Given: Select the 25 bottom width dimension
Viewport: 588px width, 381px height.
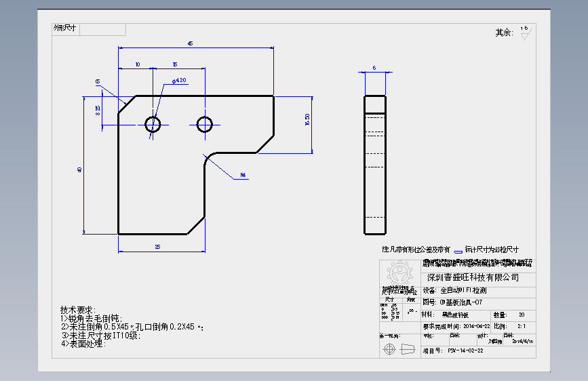Looking at the screenshot, I should click(157, 247).
